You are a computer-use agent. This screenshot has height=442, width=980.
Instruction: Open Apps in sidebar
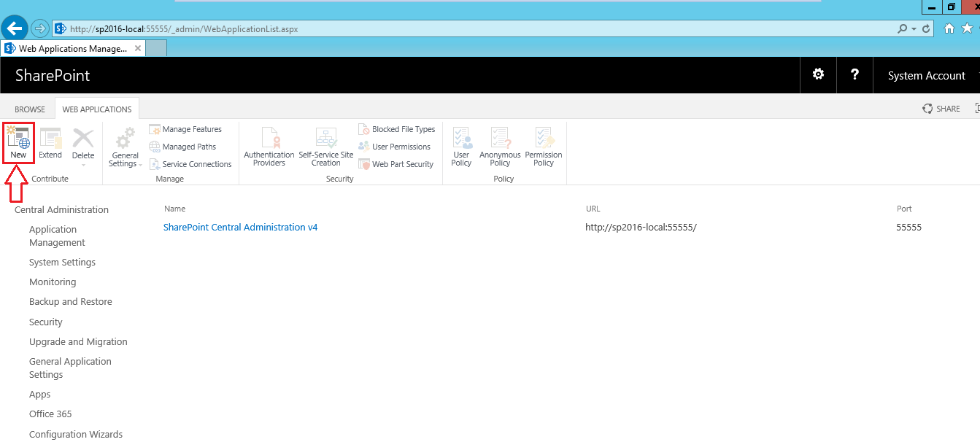[x=40, y=395]
